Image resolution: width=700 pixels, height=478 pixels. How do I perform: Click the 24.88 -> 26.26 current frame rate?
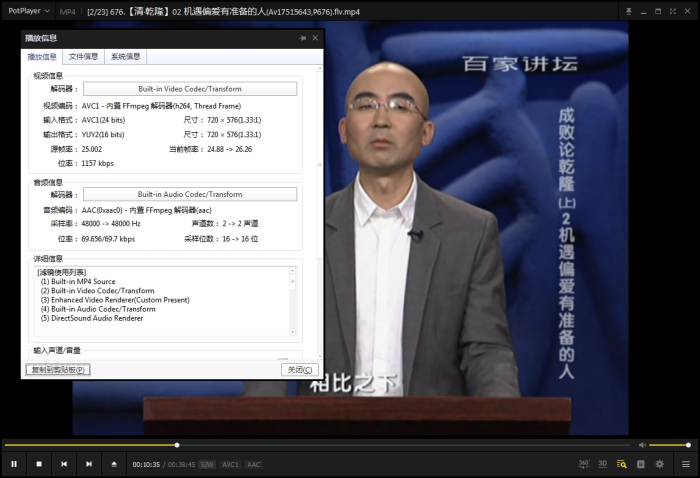tap(229, 149)
